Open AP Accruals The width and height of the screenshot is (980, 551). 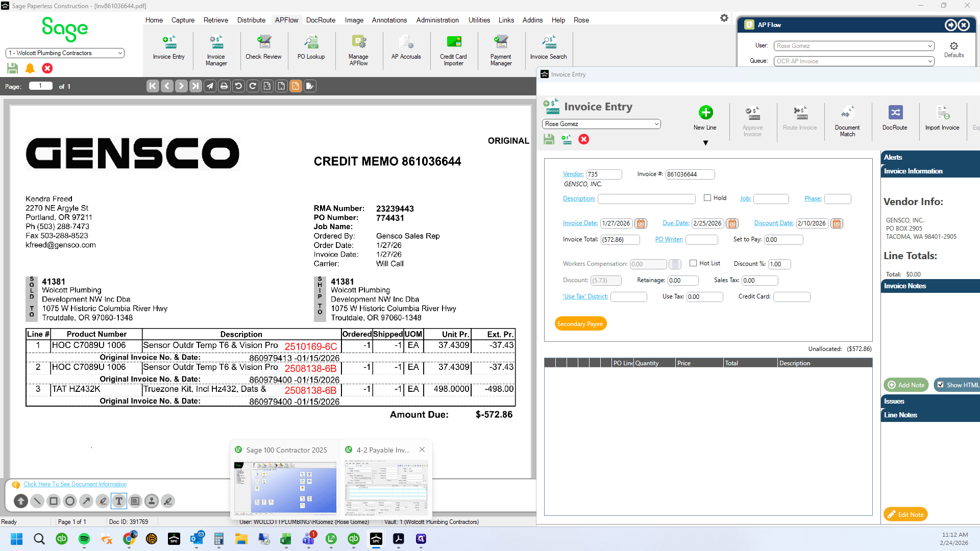point(406,47)
